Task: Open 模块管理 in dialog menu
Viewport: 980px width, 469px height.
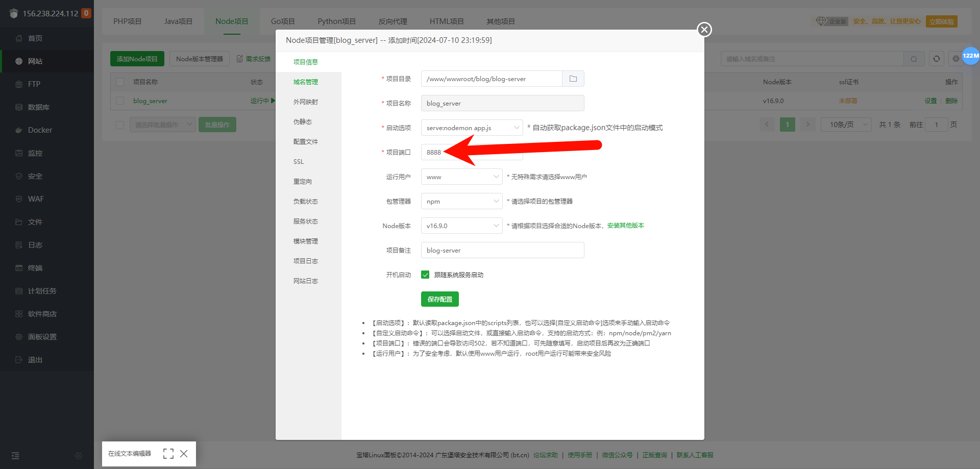Action: 306,241
